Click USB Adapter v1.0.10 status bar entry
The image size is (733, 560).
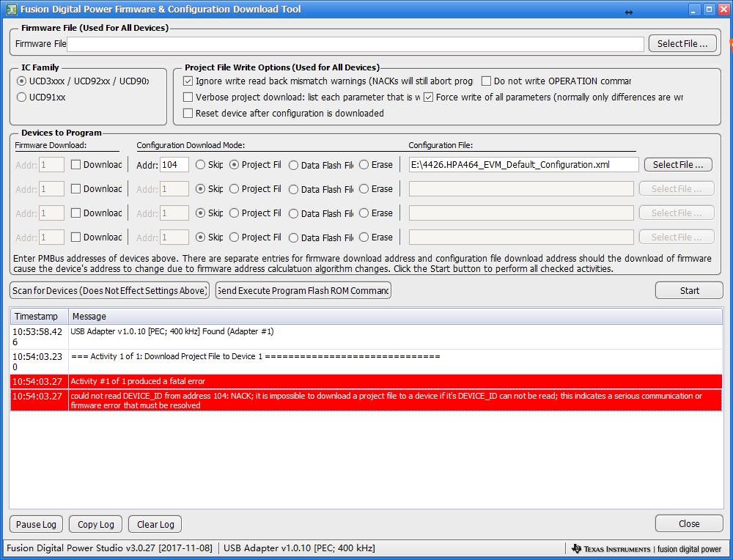pyautogui.click(x=299, y=548)
